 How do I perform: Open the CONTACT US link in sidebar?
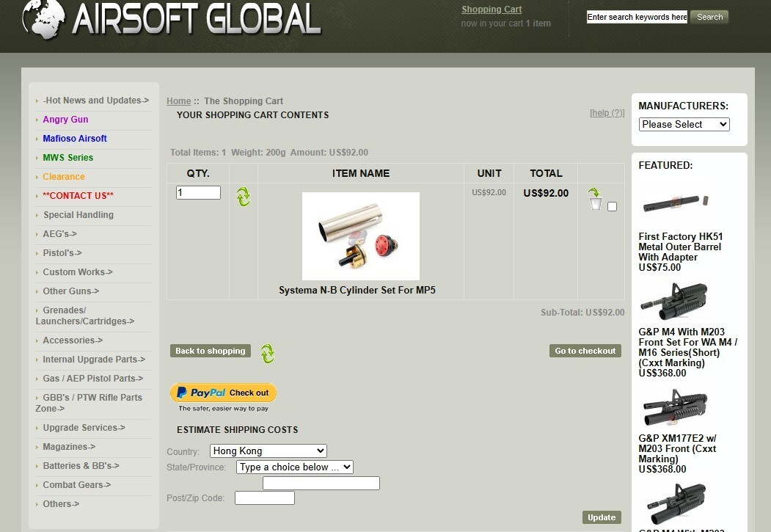click(x=78, y=196)
